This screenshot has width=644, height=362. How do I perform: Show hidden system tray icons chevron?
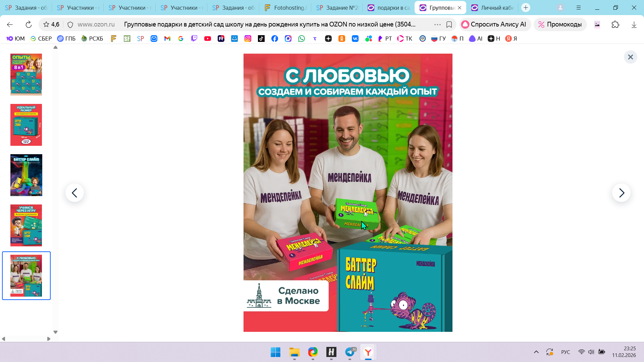[x=536, y=352]
